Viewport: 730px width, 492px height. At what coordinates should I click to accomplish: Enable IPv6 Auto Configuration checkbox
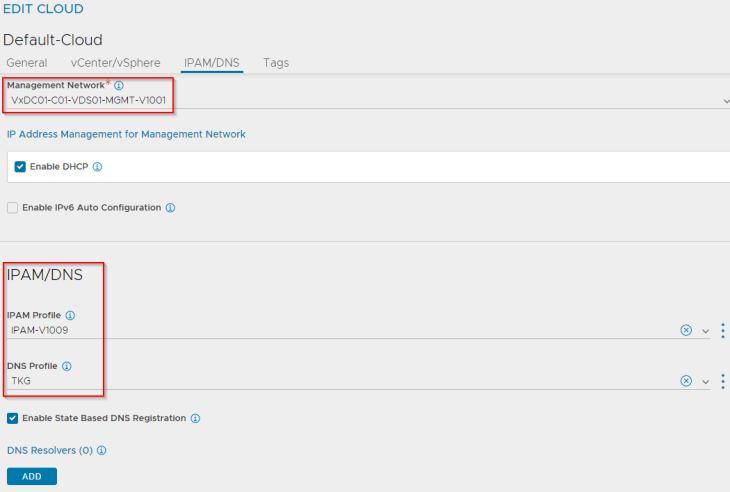coord(13,208)
